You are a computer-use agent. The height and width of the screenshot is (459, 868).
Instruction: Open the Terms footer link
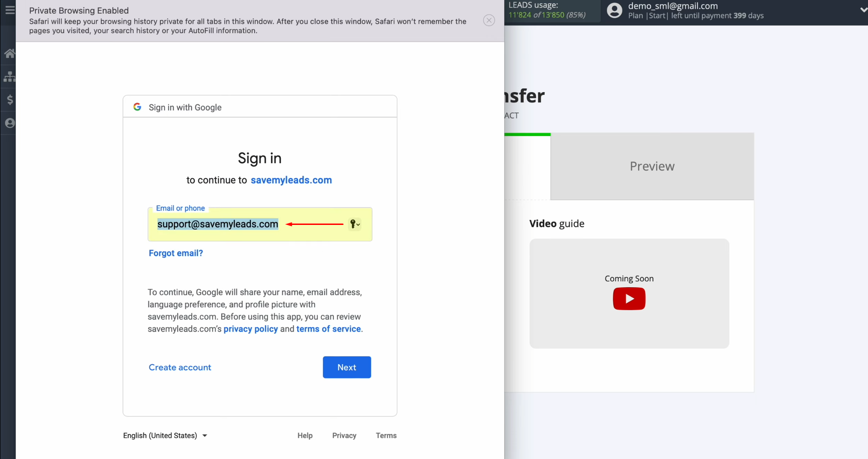click(386, 436)
